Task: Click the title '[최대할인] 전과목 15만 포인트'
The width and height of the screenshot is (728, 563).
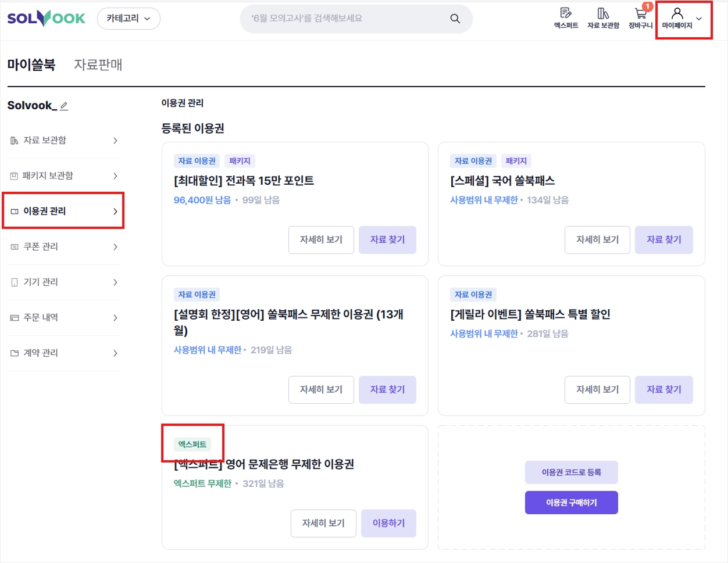Action: (244, 181)
